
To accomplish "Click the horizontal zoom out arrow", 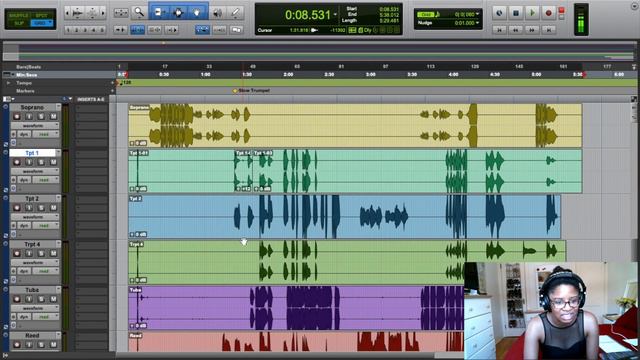I will coord(67,13).
